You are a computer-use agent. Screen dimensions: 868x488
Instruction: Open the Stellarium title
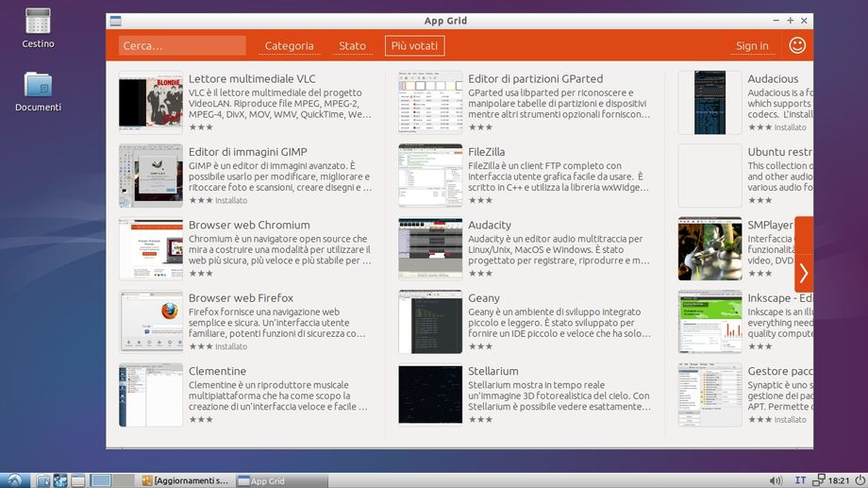tap(493, 371)
